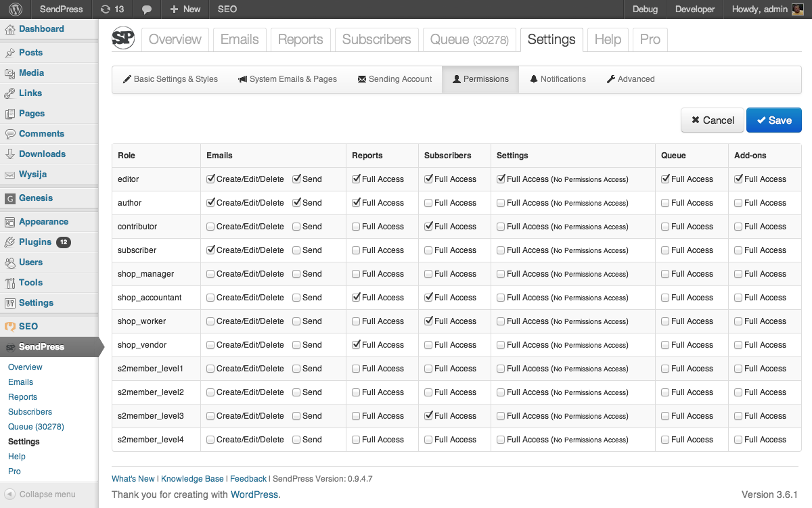
Task: Open the Feedback footer link
Action: pos(248,479)
